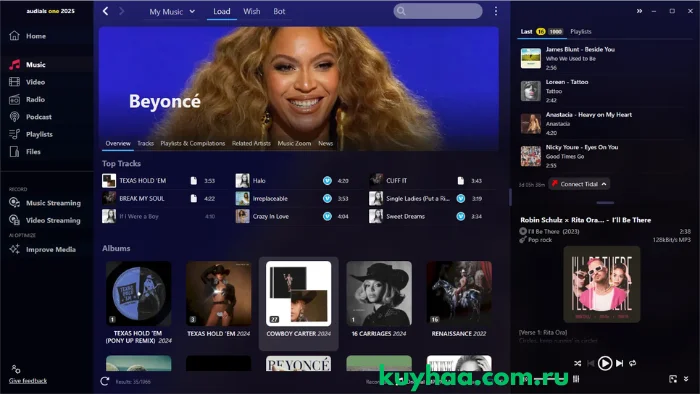Expand the My Music dropdown
Viewport: 700px width, 394px height.
coord(172,12)
